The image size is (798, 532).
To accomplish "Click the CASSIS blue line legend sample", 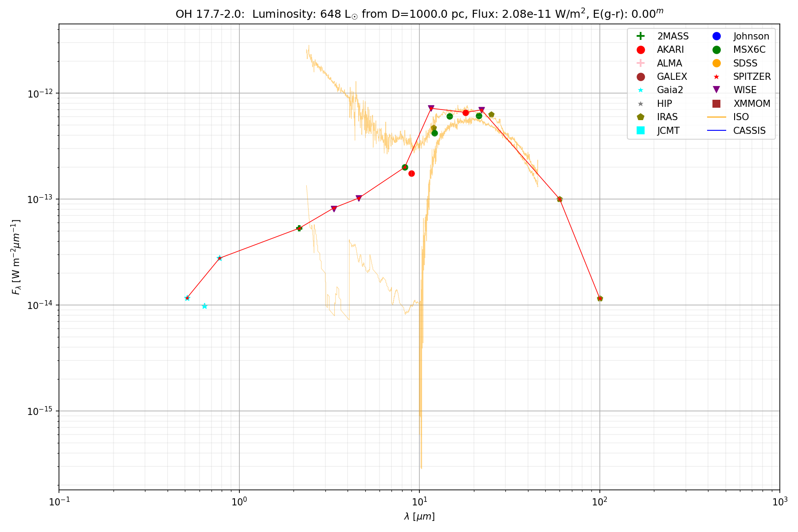I will (716, 130).
